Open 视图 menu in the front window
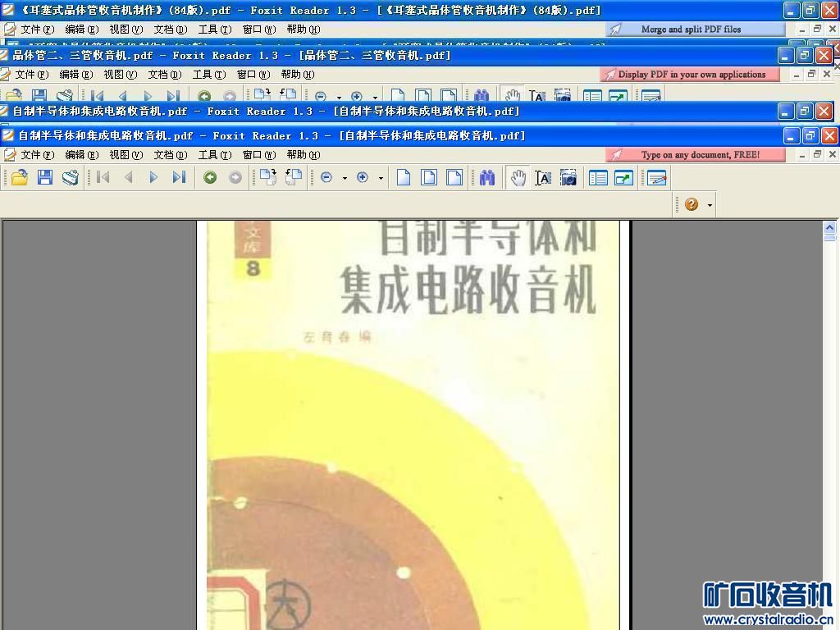The image size is (840, 630). pos(126,155)
